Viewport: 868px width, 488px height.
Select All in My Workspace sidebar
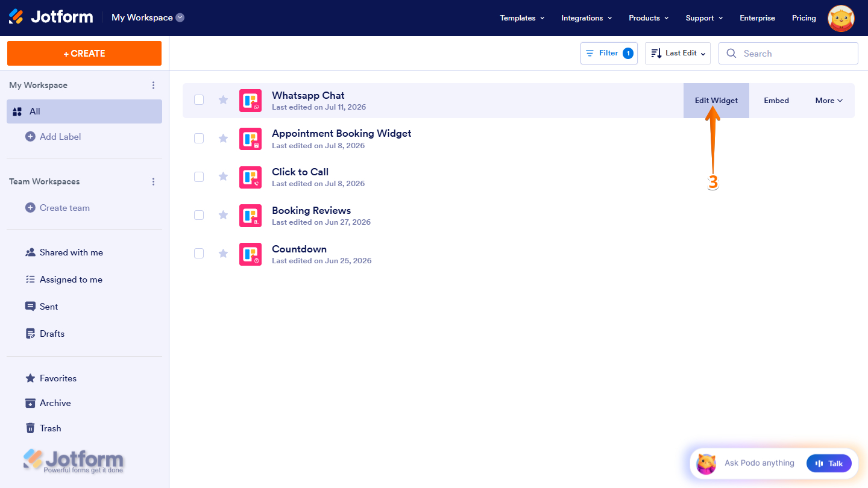tap(84, 111)
